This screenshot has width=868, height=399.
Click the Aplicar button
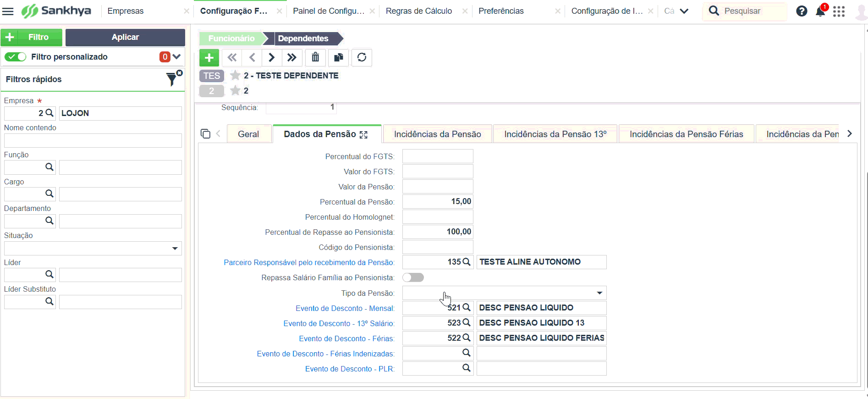125,37
